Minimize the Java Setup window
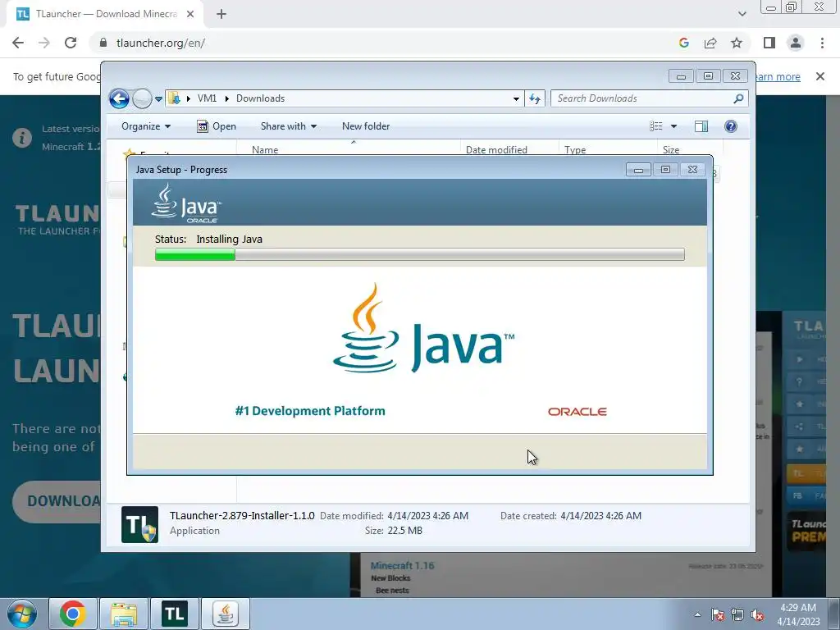Viewport: 840px width, 630px height. [638, 170]
